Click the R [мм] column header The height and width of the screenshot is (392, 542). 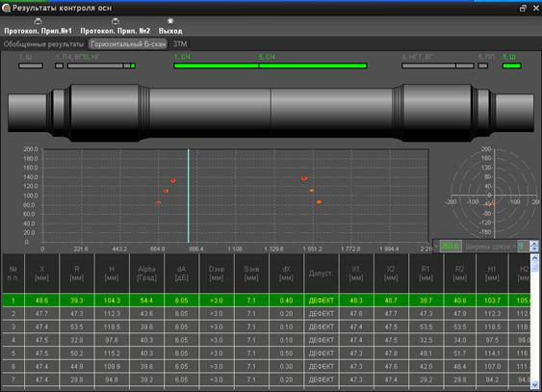(x=77, y=274)
